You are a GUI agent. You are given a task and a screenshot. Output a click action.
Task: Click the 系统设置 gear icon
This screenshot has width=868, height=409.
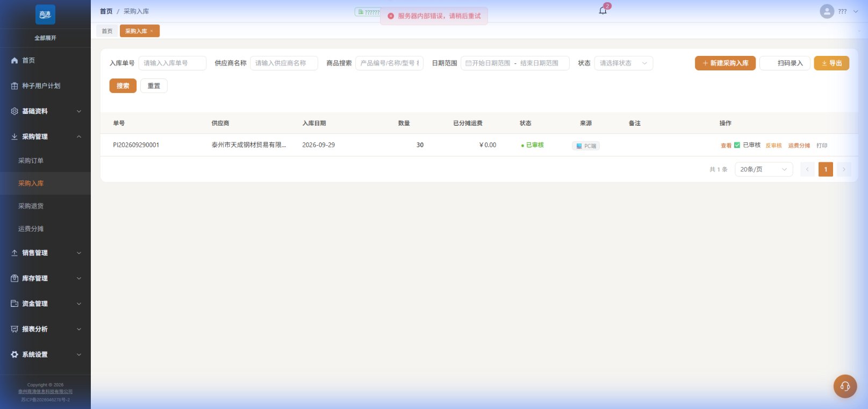(15, 355)
